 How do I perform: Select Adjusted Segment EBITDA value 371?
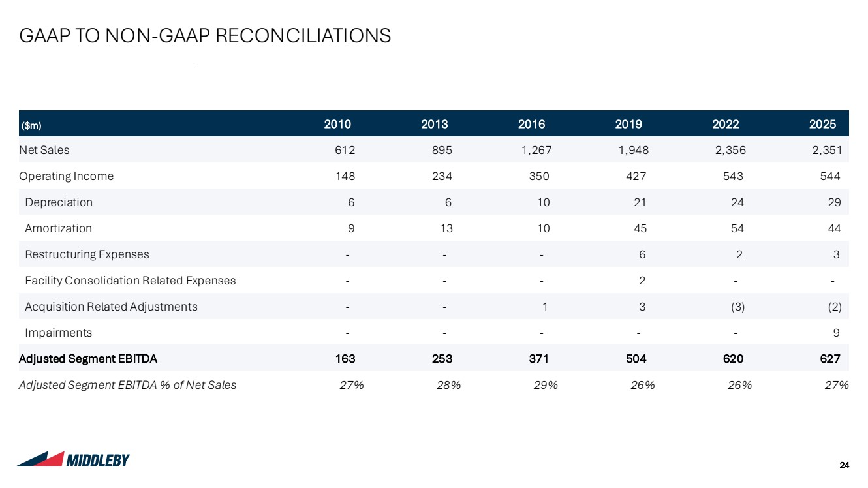click(x=539, y=359)
